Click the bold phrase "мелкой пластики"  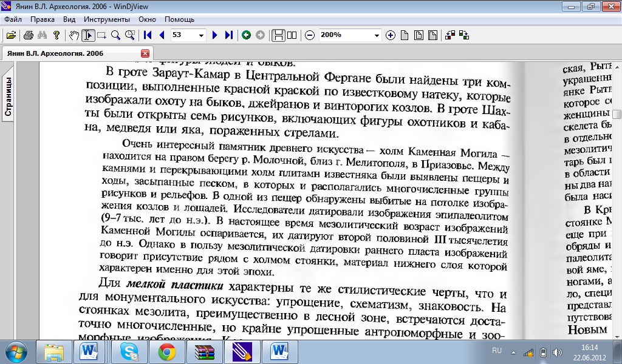175,285
